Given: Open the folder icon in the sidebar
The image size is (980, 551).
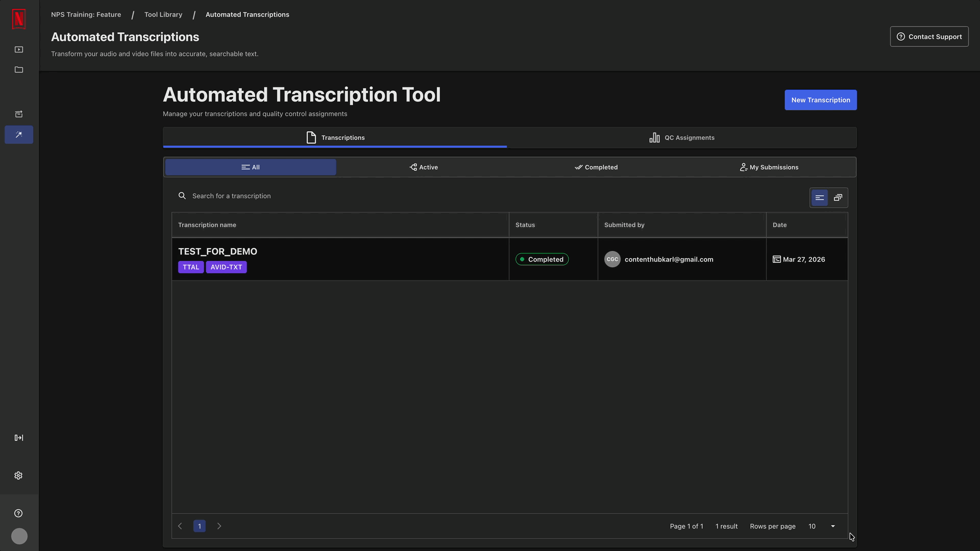Looking at the screenshot, I should click(x=18, y=69).
